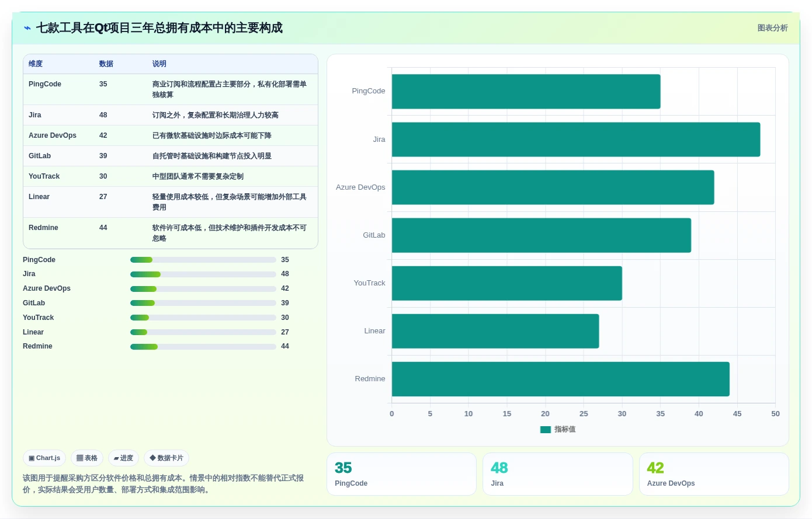This screenshot has width=812, height=519.
Task: Click the Azure DevOps bar in chart
Action: tap(553, 187)
